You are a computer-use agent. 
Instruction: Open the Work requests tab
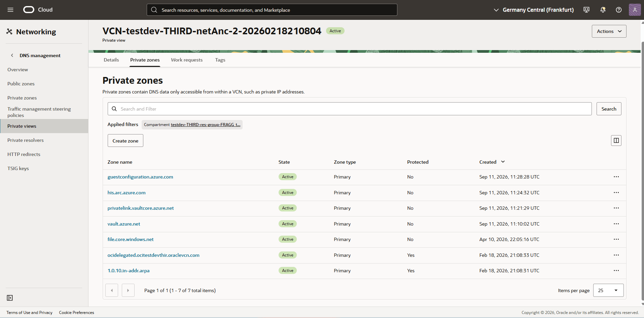(187, 60)
